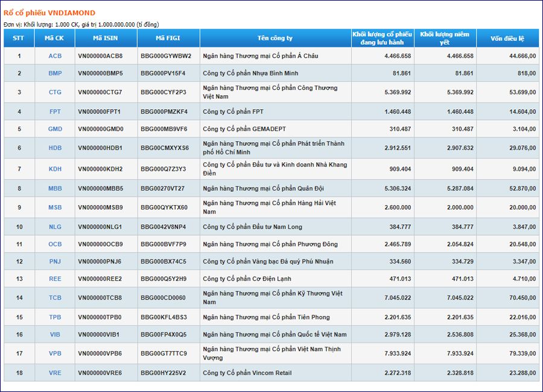Click the Mã ISIN column header

tap(106, 38)
